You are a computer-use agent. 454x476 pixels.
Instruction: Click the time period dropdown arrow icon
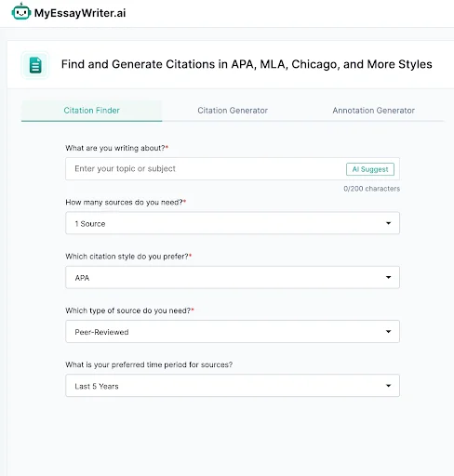coord(388,386)
